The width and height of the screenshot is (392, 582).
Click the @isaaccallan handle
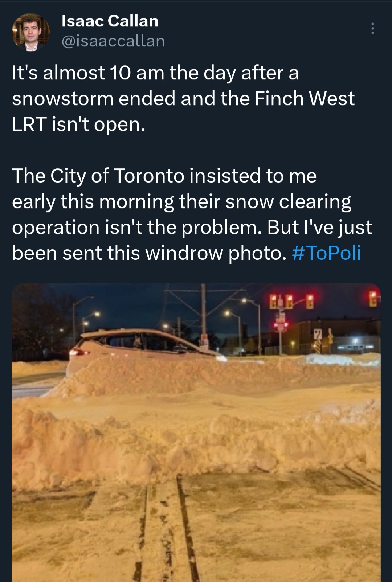click(113, 41)
